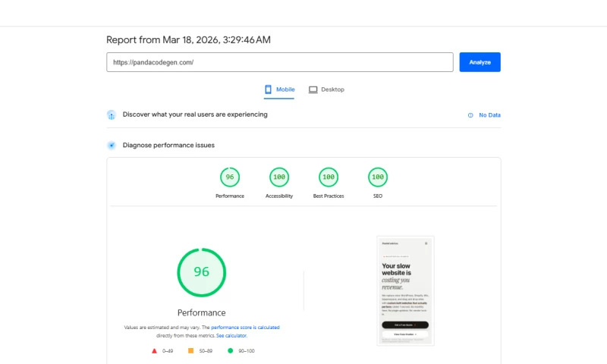The image size is (607, 364).
Task: Follow the 'See calculator' link
Action: pos(231,335)
